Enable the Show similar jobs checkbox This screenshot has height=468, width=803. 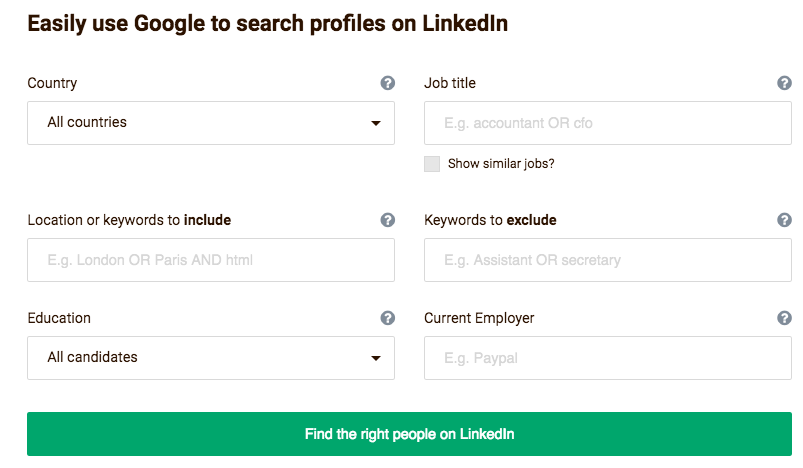pos(432,164)
